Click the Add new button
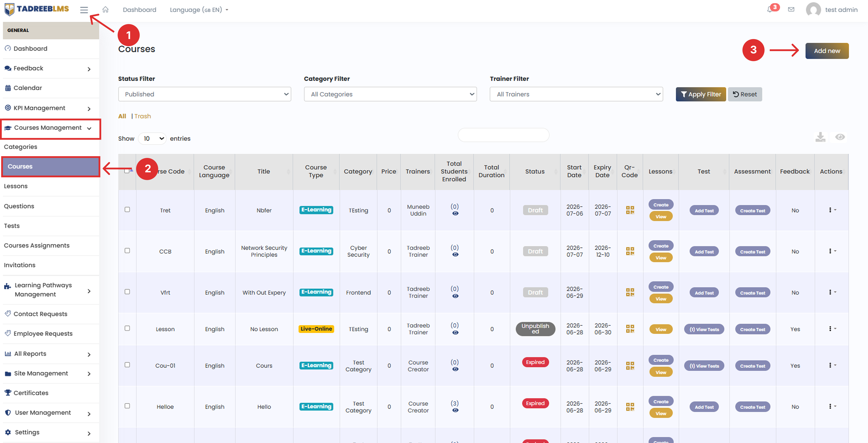 coord(827,51)
